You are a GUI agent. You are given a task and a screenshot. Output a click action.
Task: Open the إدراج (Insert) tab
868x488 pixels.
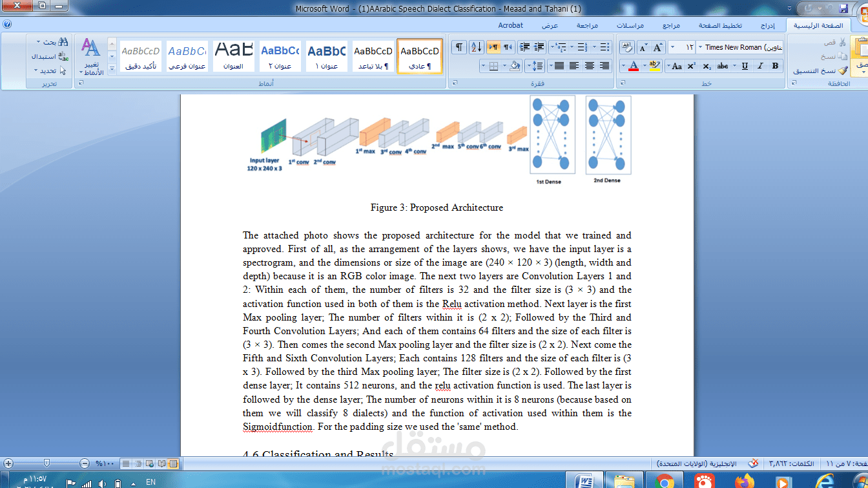(767, 25)
